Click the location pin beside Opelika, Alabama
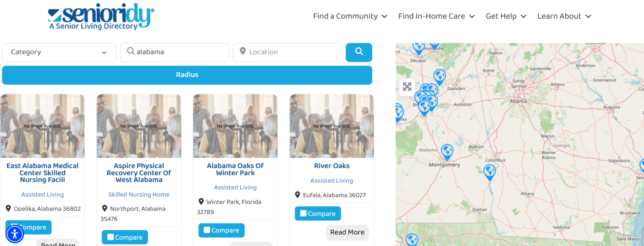Viewport: 644px width, 246px height. [x=8, y=208]
